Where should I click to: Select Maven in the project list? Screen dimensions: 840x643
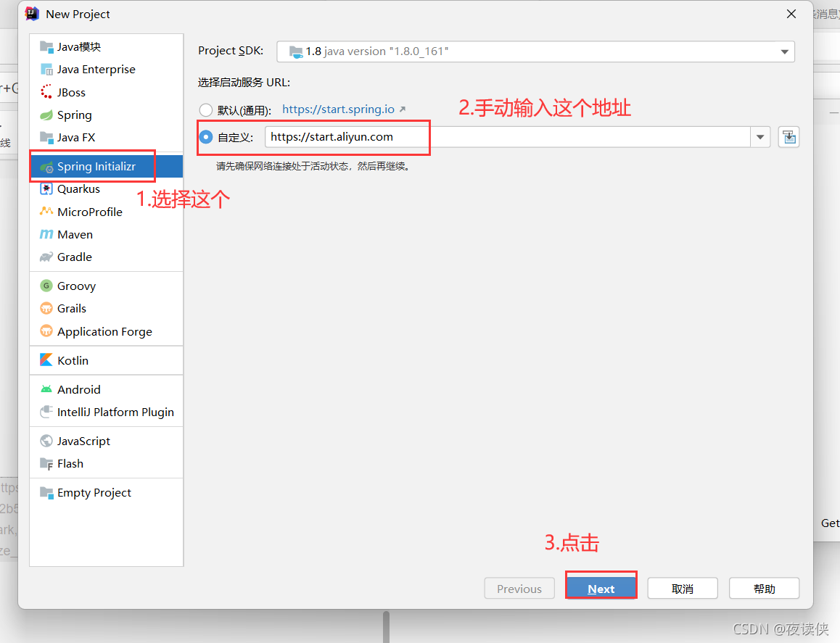(x=107, y=234)
